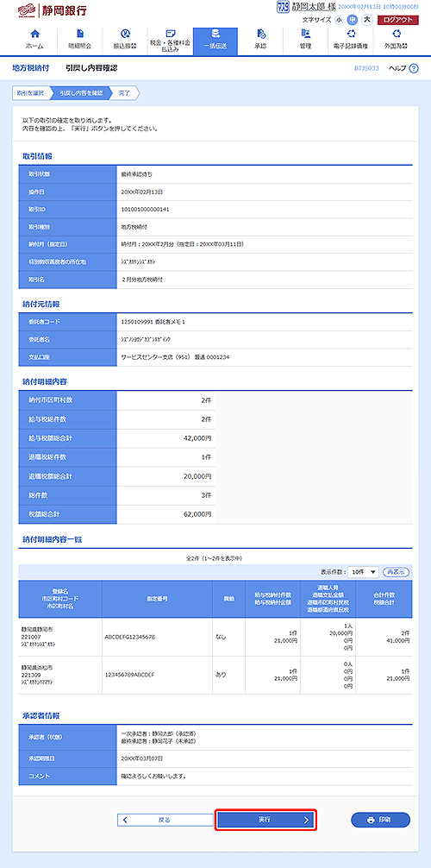Open the 税金・各種料金払込み icon
Image resolution: width=431 pixels, height=868 pixels.
pyautogui.click(x=171, y=33)
